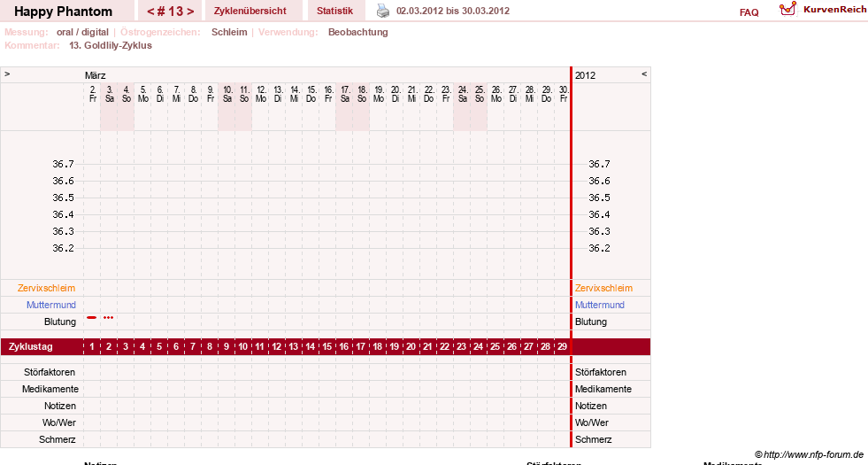Click the 'Schleim' Östrogenzeichen value
The image size is (868, 465).
click(x=229, y=32)
